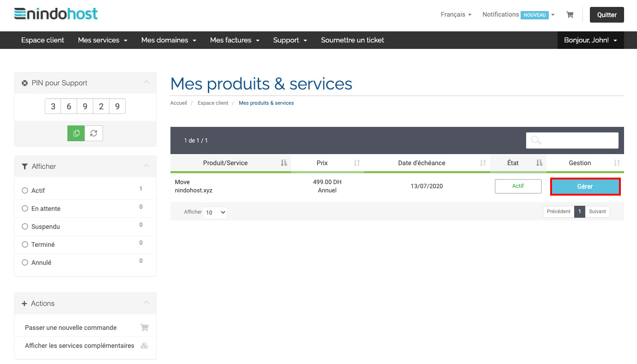This screenshot has height=364, width=637.
Task: Sort by Produit/Service column icon
Action: click(x=284, y=163)
